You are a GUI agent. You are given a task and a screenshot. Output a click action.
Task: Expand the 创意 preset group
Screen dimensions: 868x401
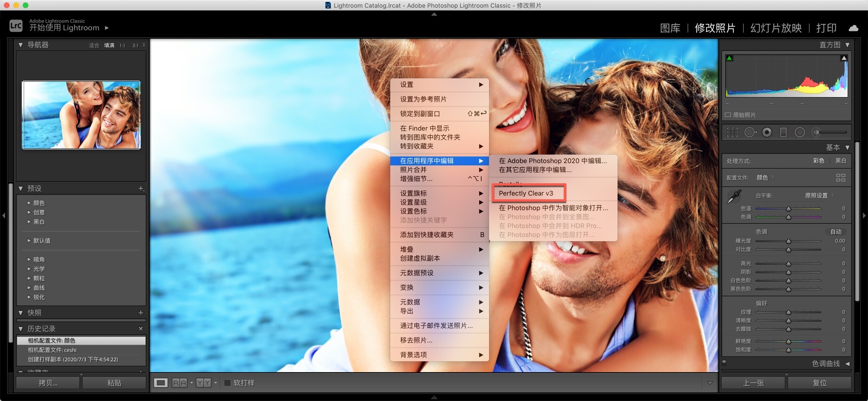(x=29, y=213)
